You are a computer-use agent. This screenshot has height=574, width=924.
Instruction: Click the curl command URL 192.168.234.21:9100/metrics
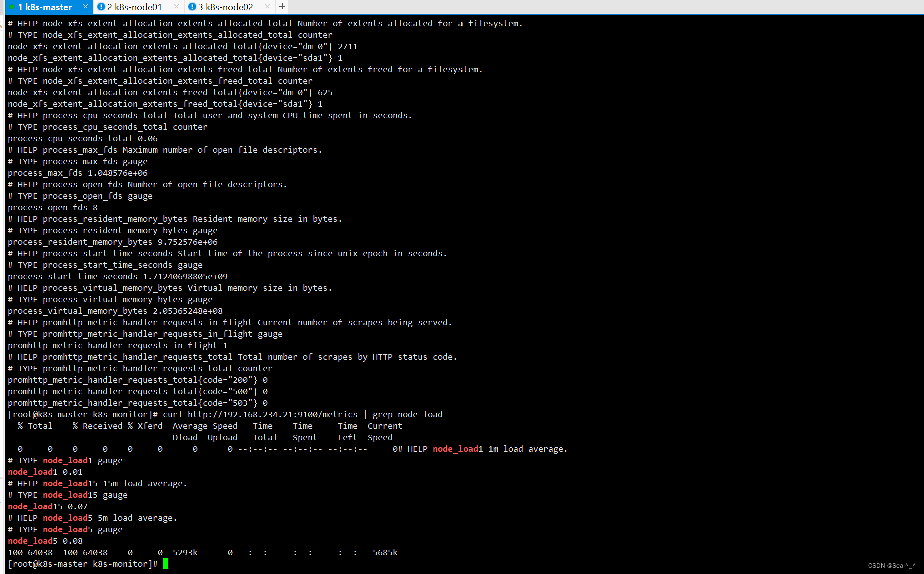273,414
